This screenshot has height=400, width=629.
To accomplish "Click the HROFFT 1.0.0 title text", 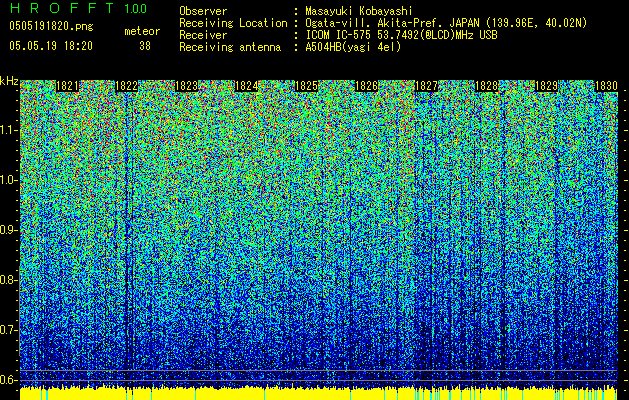I will (x=79, y=8).
